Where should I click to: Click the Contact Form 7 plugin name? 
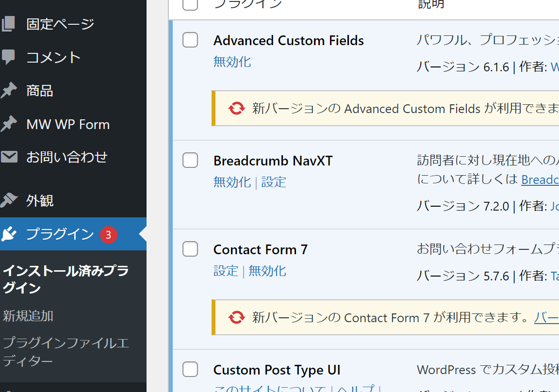point(261,249)
